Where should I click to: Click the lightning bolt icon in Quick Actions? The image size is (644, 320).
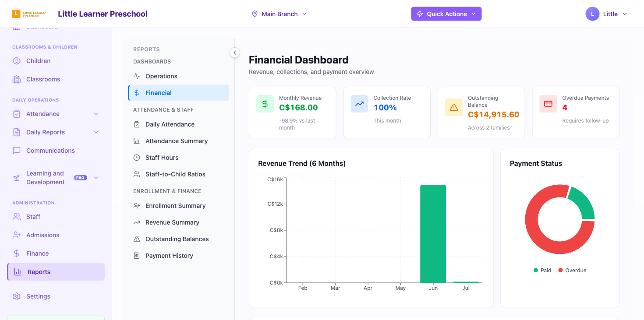click(x=420, y=14)
